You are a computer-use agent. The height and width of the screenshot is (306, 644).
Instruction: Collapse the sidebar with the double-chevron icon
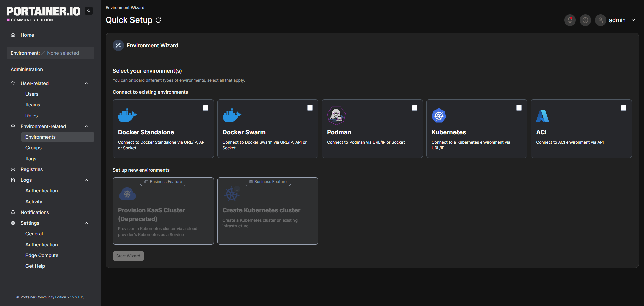[x=89, y=11]
